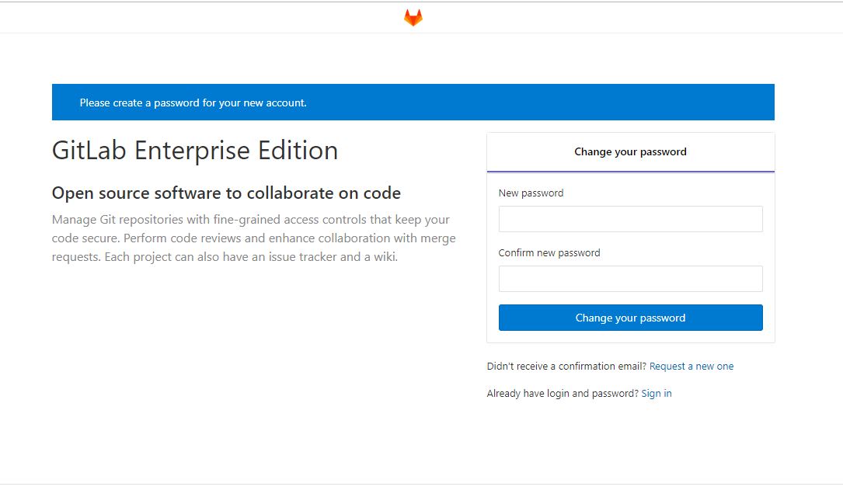Screen dimensions: 843x504
Task: Click the blue notification banner
Action: 413,102
